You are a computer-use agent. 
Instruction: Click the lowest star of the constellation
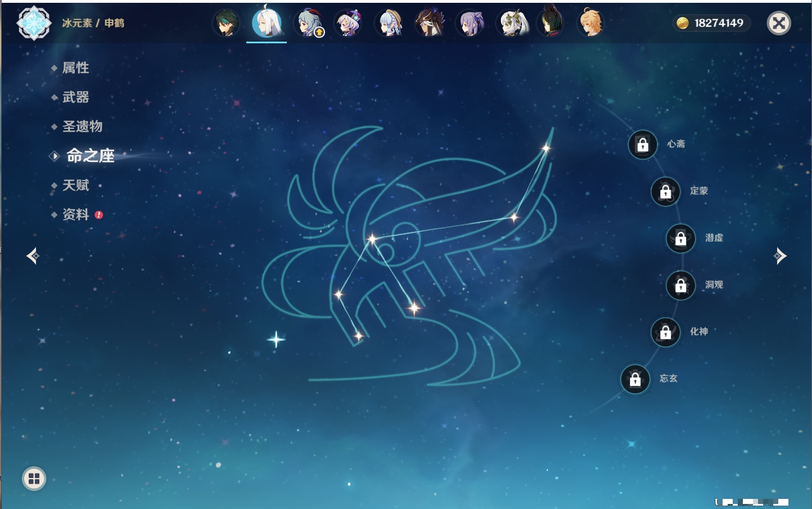click(359, 336)
